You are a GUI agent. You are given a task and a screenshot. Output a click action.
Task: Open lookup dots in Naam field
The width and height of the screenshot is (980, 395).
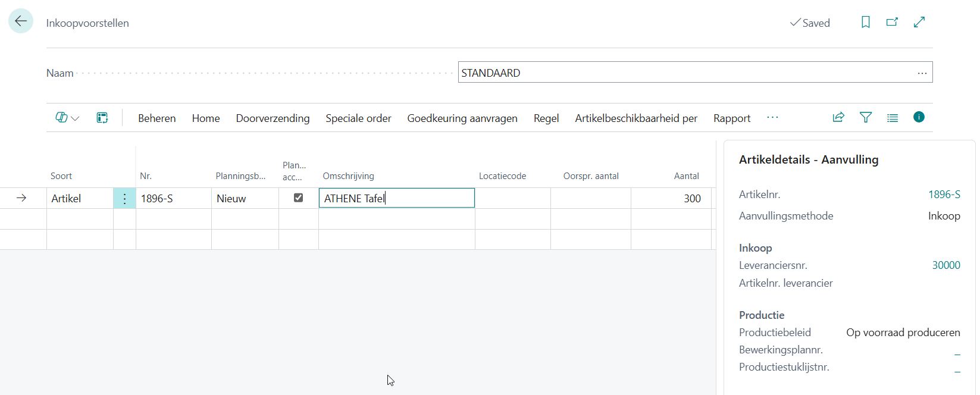point(922,73)
